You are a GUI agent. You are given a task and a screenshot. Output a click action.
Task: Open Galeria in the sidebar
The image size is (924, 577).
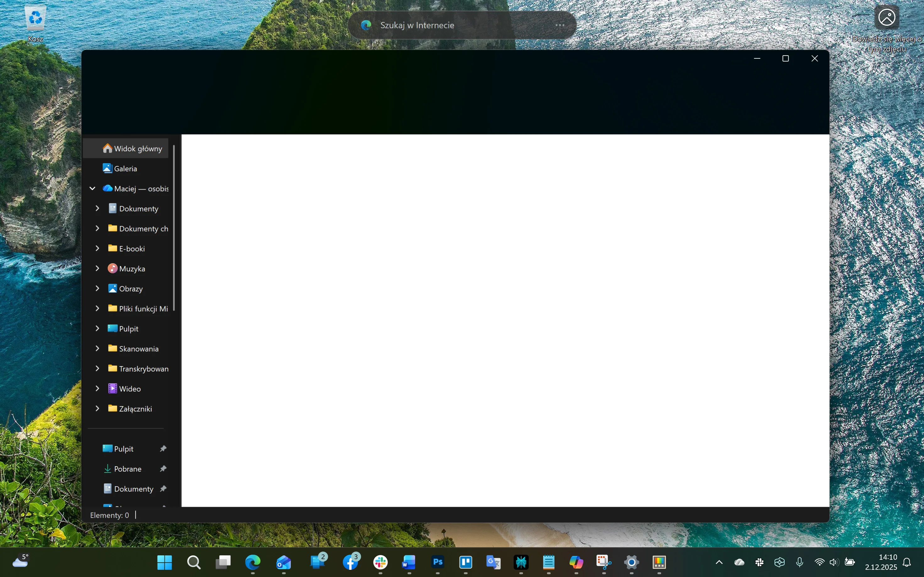coord(125,168)
